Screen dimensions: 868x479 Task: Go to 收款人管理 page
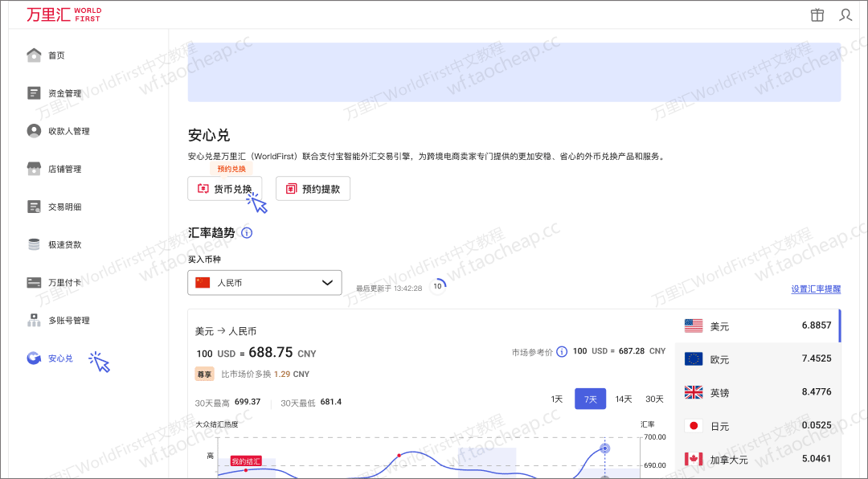[68, 131]
